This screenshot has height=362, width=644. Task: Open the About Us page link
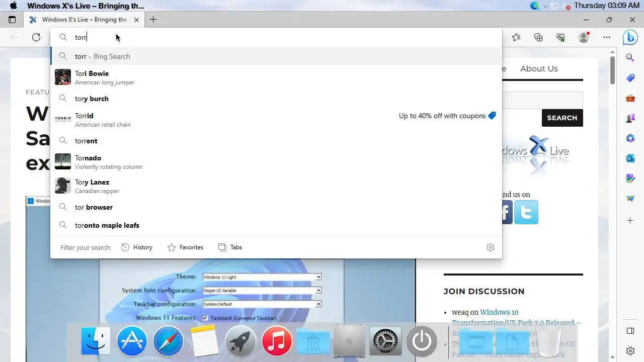pyautogui.click(x=539, y=68)
